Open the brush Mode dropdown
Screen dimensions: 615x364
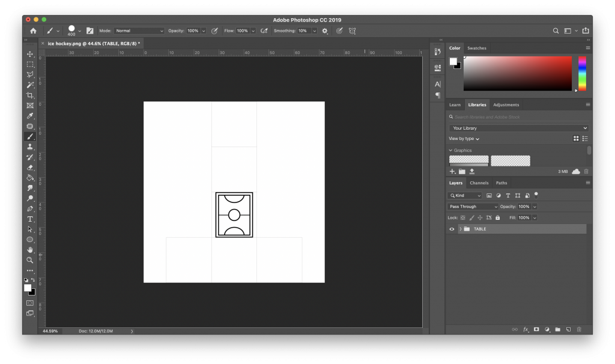139,31
